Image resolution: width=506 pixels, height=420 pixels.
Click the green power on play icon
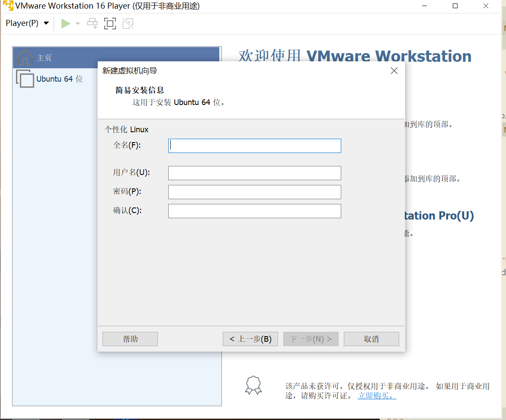pyautogui.click(x=66, y=23)
